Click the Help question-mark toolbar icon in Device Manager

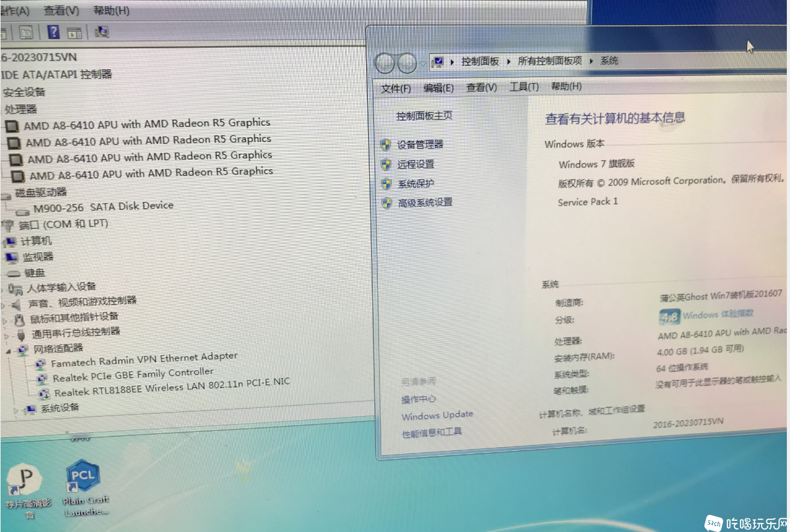coord(54,32)
